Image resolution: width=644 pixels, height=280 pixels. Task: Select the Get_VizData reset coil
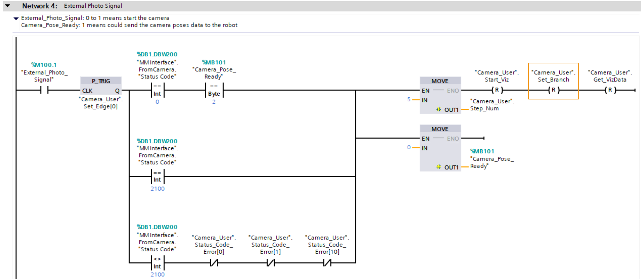click(x=610, y=90)
